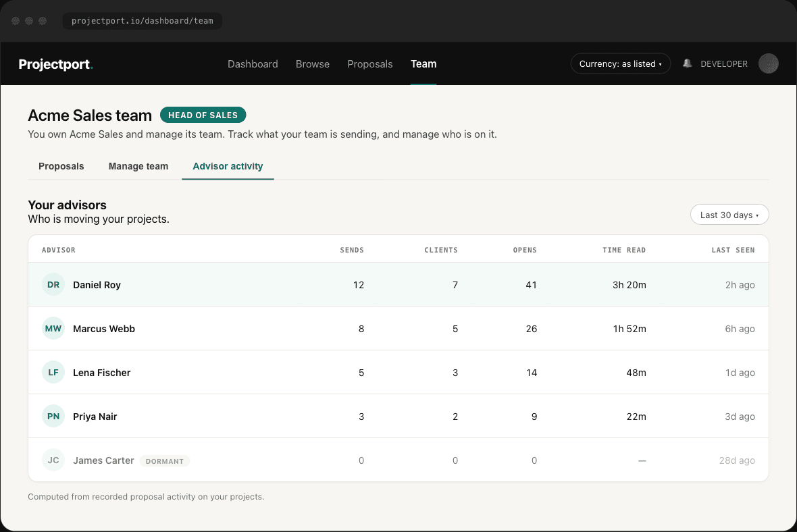Select the Advisor activity tab

[x=228, y=166]
